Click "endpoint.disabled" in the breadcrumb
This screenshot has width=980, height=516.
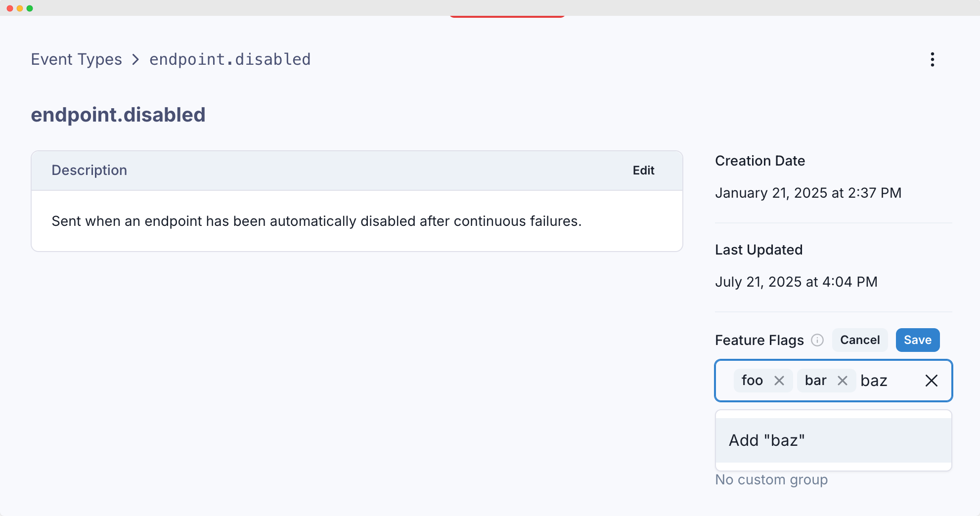point(230,59)
